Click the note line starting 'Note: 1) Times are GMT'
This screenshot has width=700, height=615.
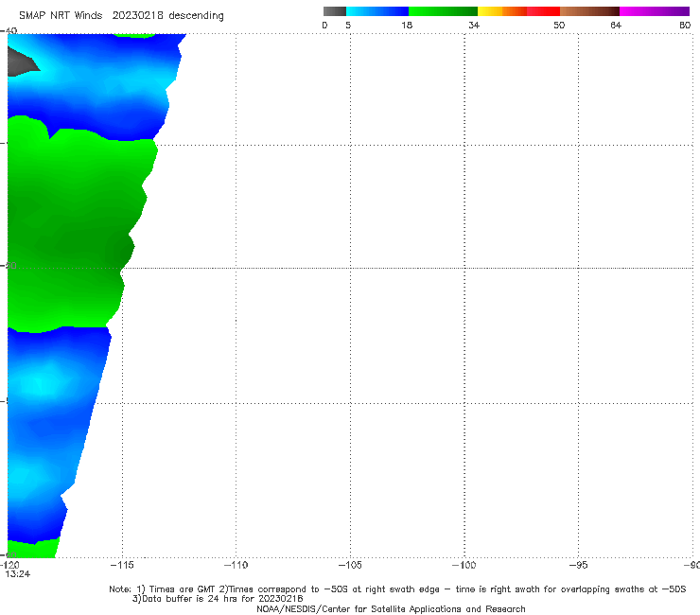tap(397, 589)
